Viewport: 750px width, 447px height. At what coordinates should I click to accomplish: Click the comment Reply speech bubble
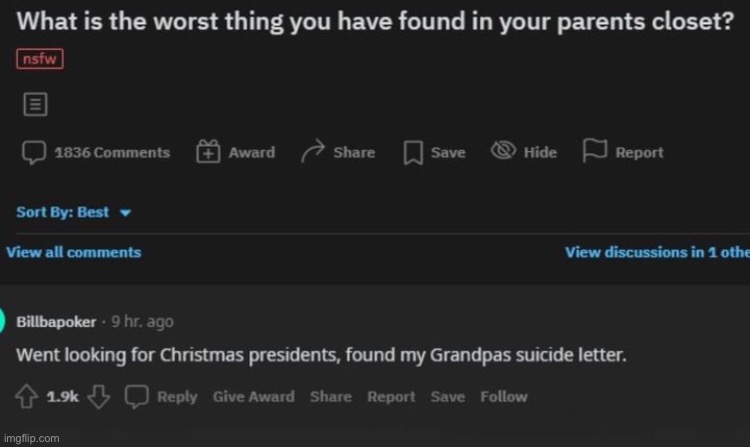click(137, 396)
